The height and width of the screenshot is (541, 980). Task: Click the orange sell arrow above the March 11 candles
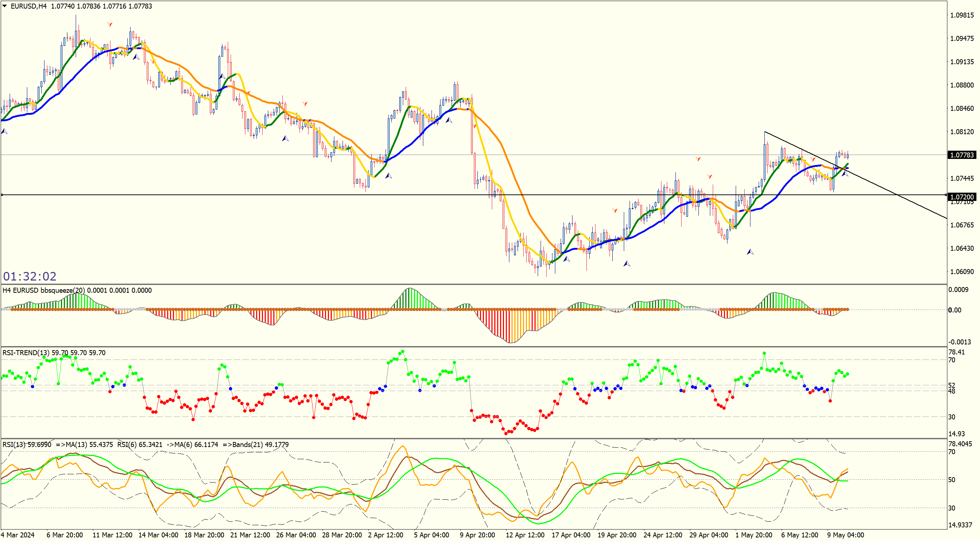tap(109, 25)
